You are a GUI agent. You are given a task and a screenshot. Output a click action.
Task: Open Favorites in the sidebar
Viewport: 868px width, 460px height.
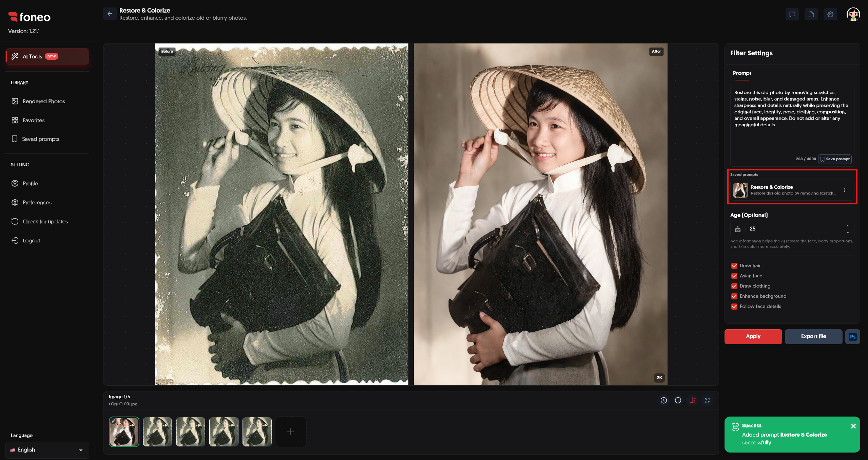coord(34,120)
